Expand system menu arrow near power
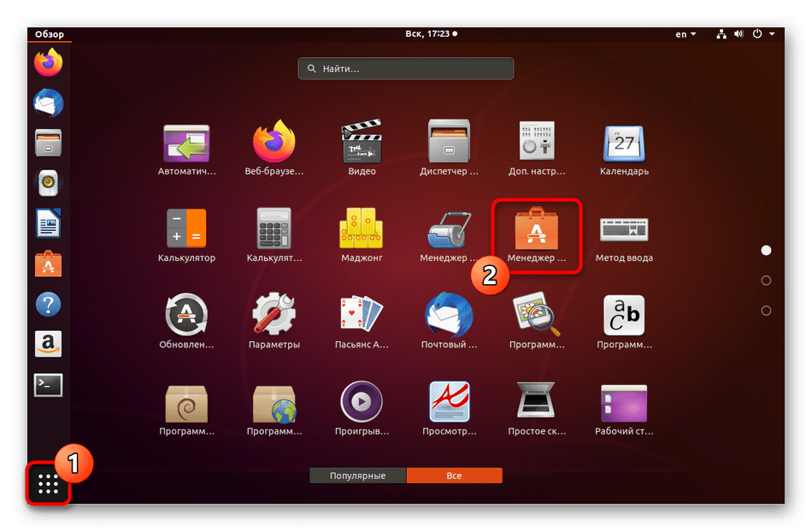Screen dimensions: 812x532 coord(772,34)
